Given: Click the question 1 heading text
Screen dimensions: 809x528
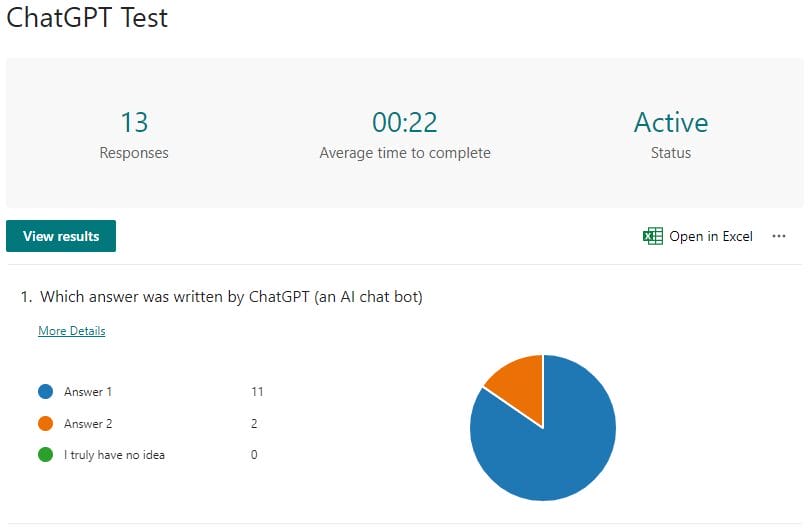Looking at the screenshot, I should click(x=230, y=297).
